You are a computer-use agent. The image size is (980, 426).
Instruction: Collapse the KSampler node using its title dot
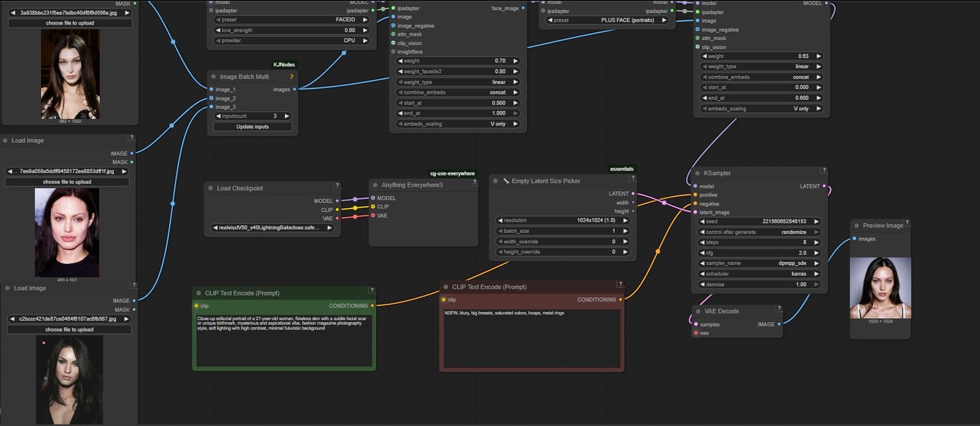pos(697,173)
